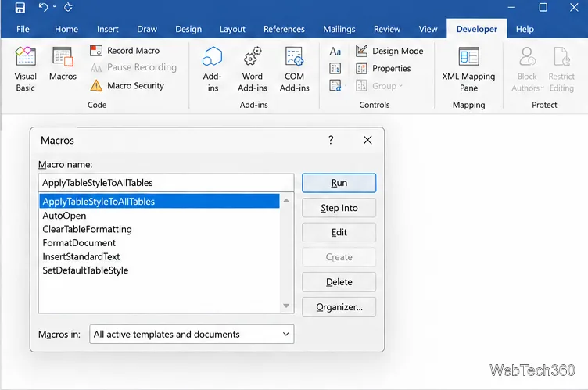This screenshot has height=390, width=588.
Task: Undo the last action
Action: 43,7
